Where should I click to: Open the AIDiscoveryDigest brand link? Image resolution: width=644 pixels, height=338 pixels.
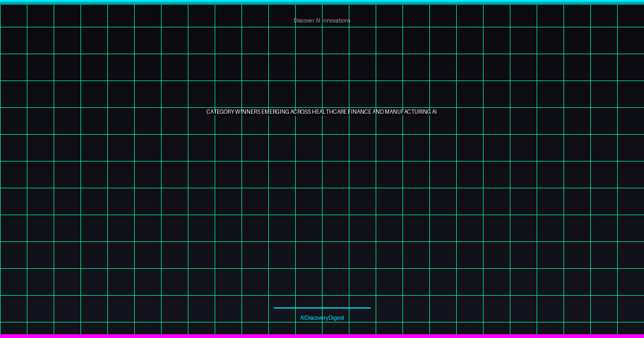[x=322, y=318]
